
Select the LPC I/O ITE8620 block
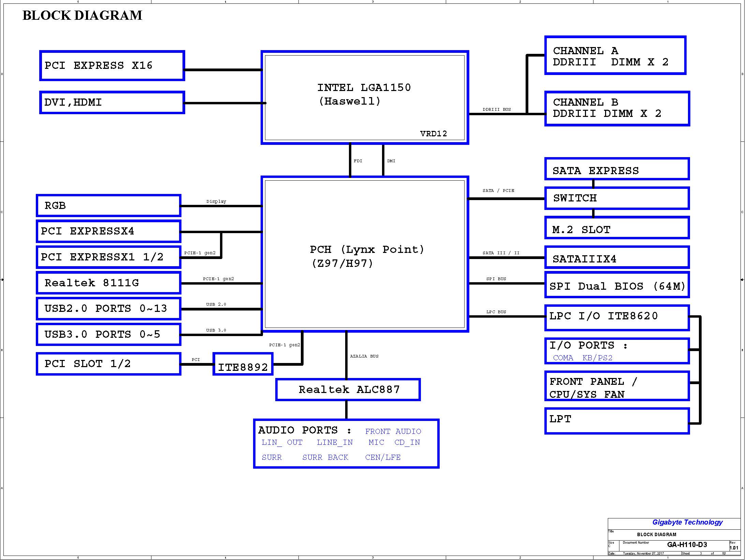pos(617,318)
